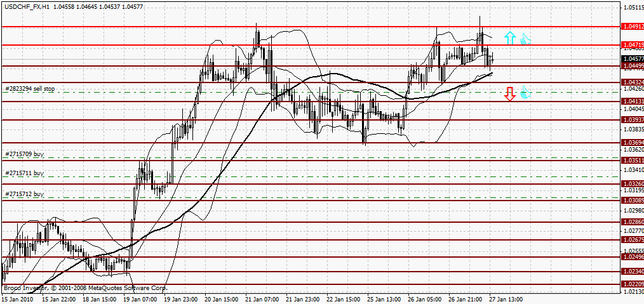Click the 1.03410 price scale value
The height and width of the screenshot is (304, 644).
tap(634, 170)
